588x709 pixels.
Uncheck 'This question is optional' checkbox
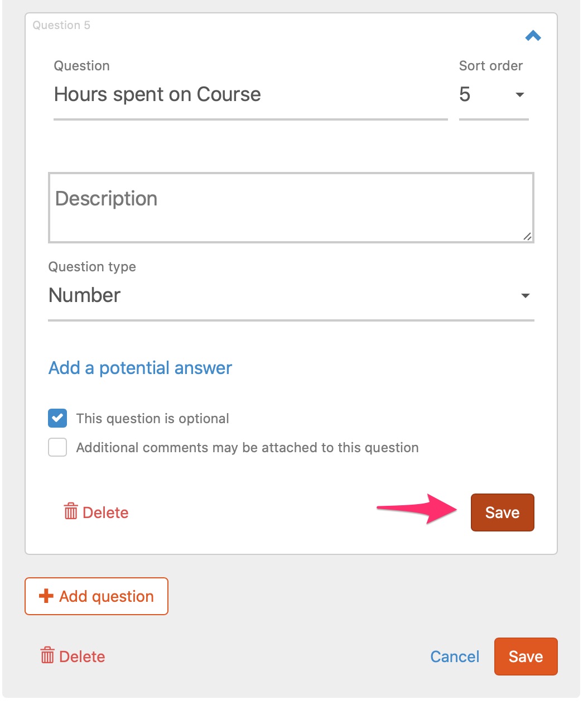(x=57, y=418)
